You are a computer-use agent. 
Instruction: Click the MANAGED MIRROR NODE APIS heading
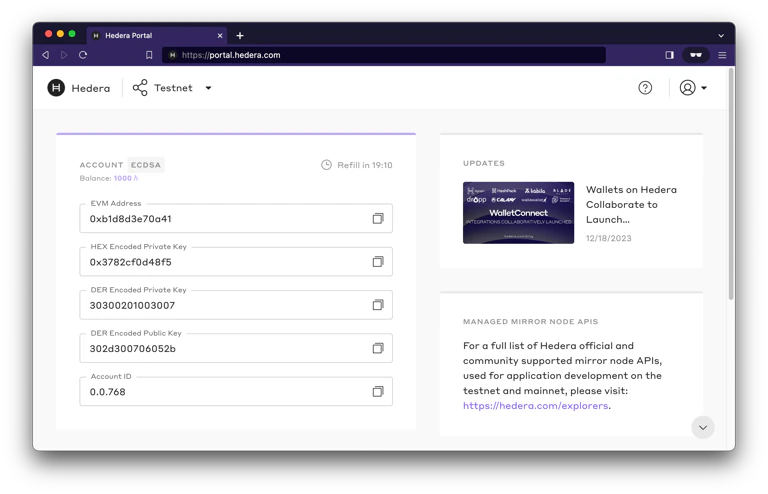tap(530, 322)
